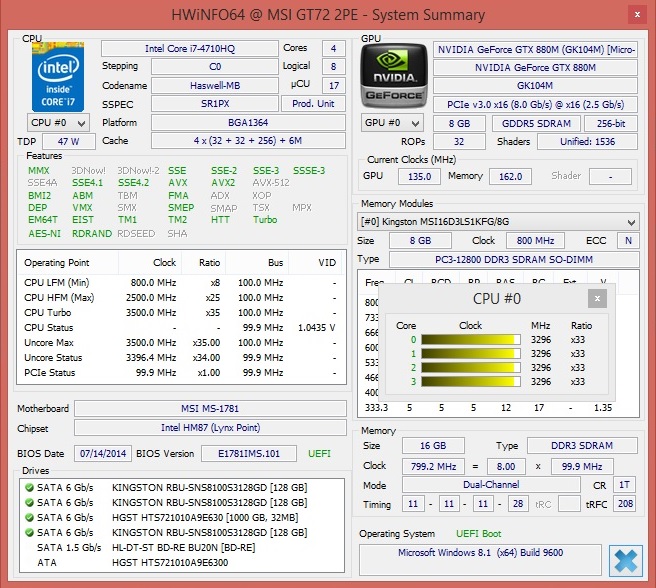Click the Operating Point column header
Screen dimensions: 656x588
pyautogui.click(x=68, y=263)
